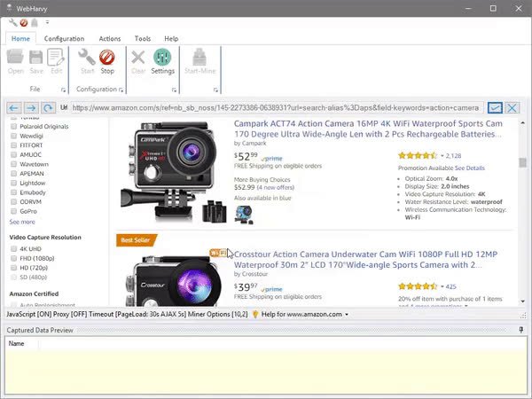Check the HD (720p) checkbox
Viewport: 532px width, 399px height.
pos(13,268)
